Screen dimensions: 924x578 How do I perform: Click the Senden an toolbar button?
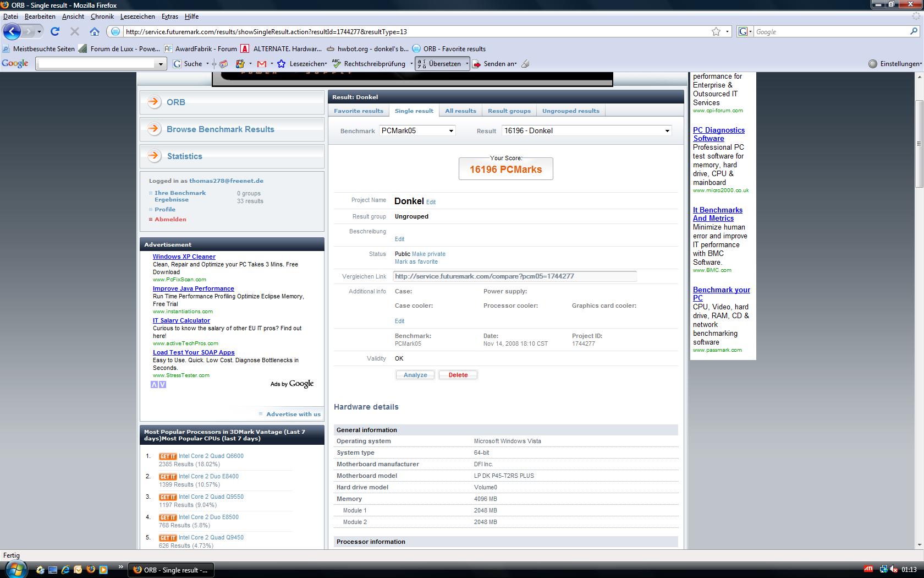tap(494, 64)
